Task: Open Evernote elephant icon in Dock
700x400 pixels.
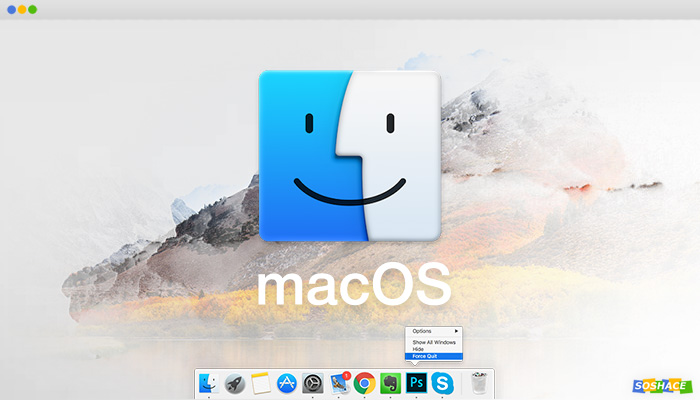Action: point(390,383)
